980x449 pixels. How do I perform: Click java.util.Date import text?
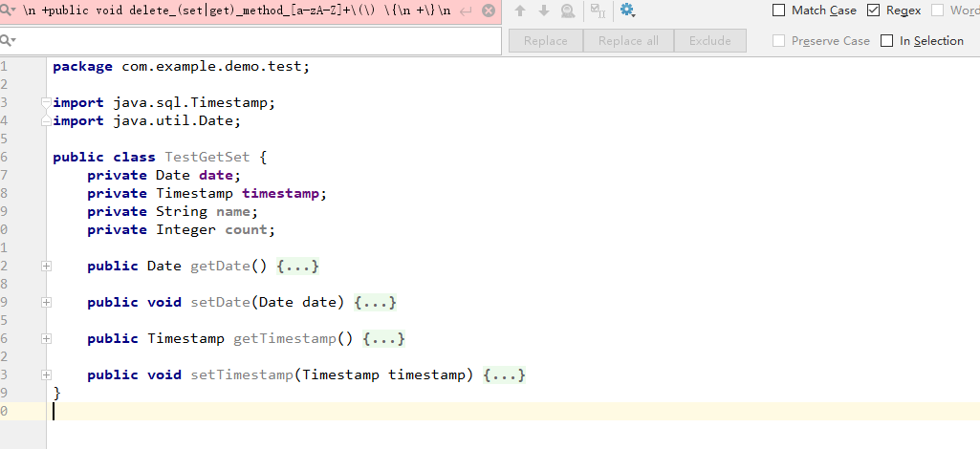coord(173,120)
